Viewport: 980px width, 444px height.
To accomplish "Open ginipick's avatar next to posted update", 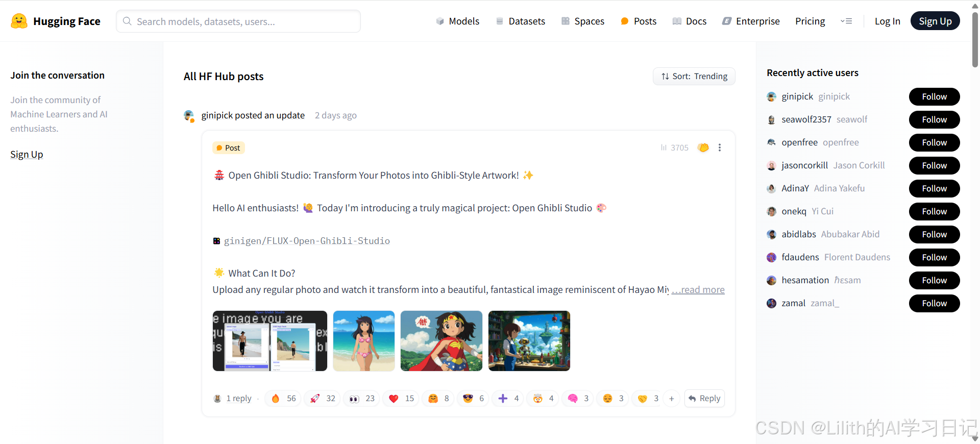I will (x=189, y=116).
